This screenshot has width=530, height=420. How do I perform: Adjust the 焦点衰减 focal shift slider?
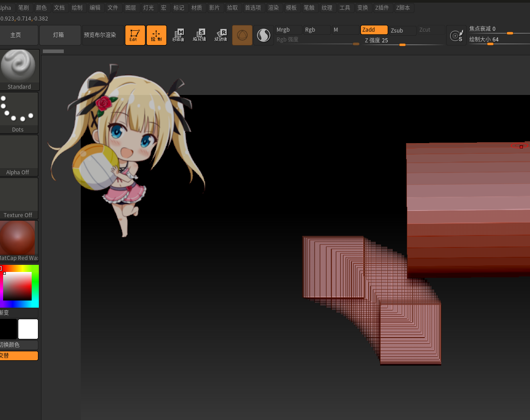499,29
